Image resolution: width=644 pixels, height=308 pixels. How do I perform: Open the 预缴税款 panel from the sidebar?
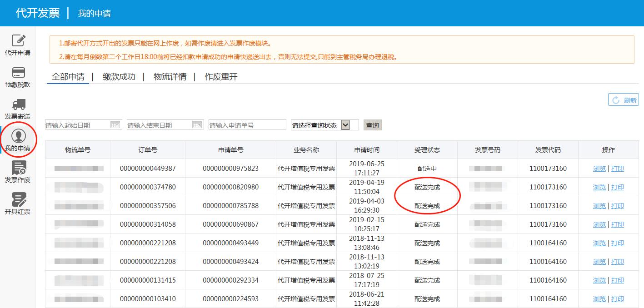click(18, 76)
